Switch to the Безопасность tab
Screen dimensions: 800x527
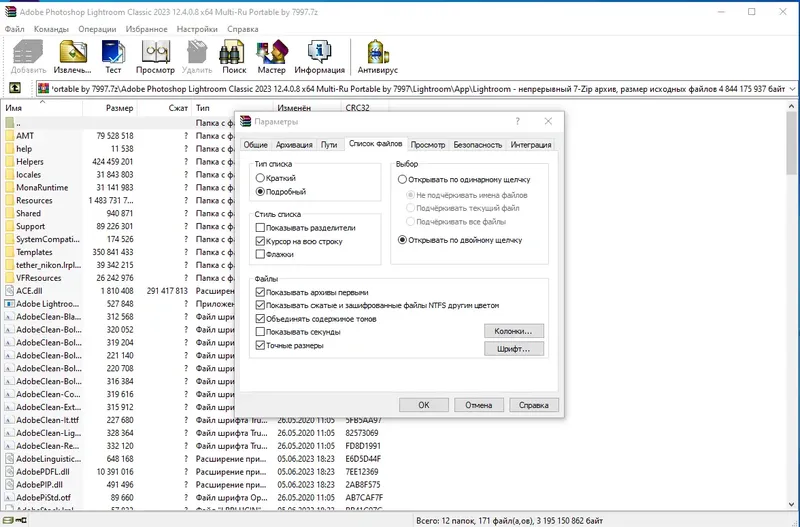(478, 145)
